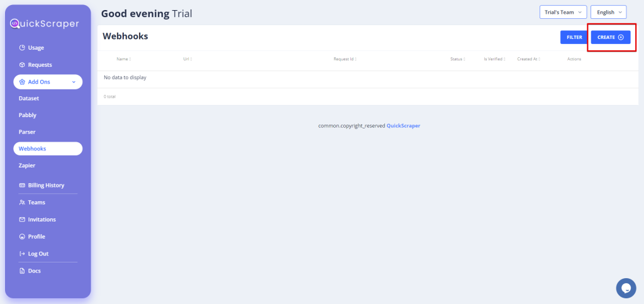The height and width of the screenshot is (304, 644).
Task: Open the Trial's Team dropdown
Action: [562, 12]
